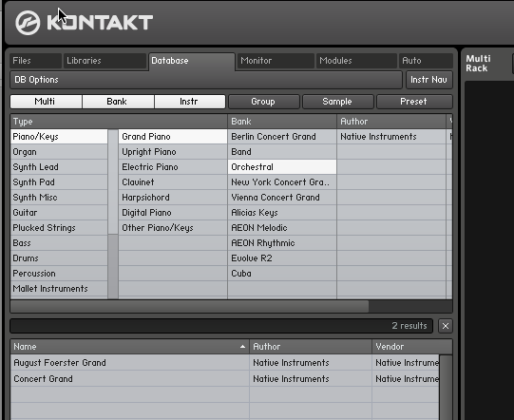Viewport: 514px width, 420px height.
Task: Select Cuba bank
Action: 282,273
